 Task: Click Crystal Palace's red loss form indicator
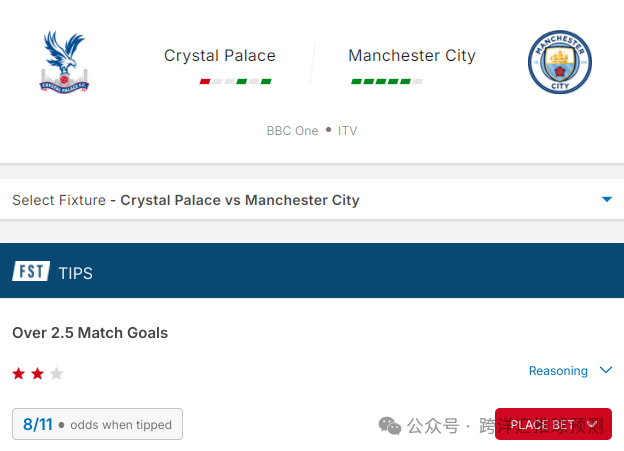205,82
